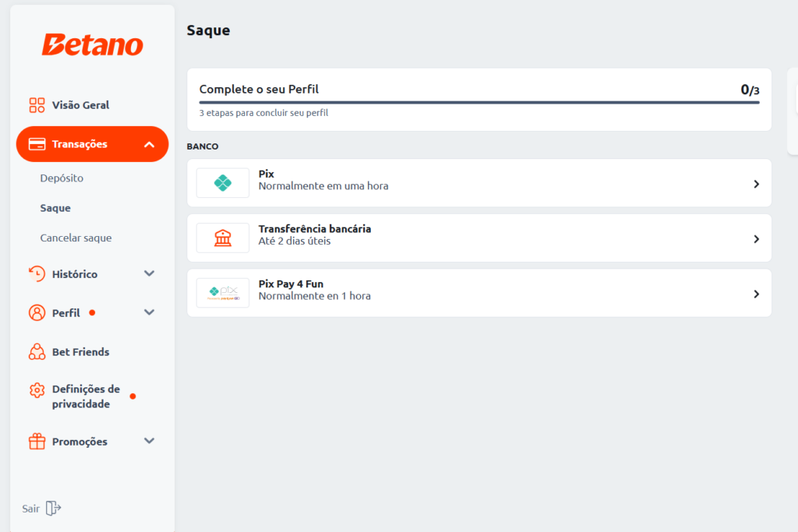Click the 0/3 profile step counter
Screen dimensions: 798x532
(750, 90)
